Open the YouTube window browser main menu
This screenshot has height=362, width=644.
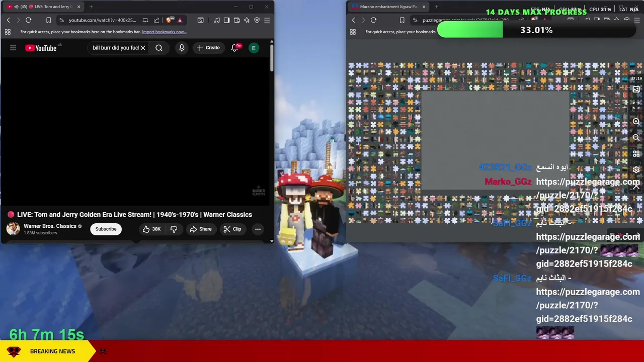click(x=267, y=20)
